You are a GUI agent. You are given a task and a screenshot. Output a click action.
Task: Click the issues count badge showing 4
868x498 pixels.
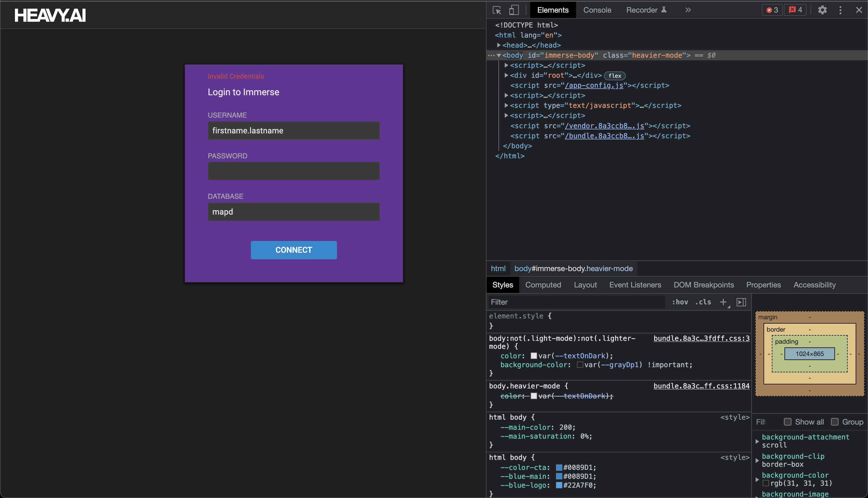pyautogui.click(x=795, y=10)
